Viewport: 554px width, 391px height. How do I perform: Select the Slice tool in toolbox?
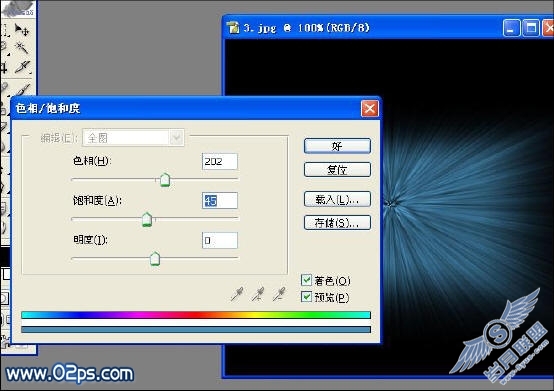pyautogui.click(x=23, y=66)
